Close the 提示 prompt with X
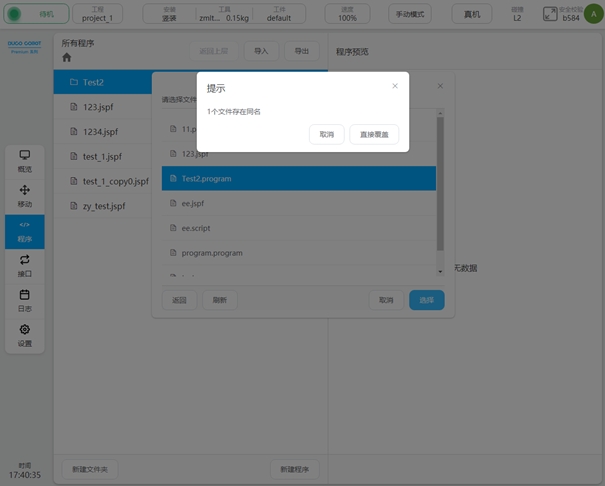 (395, 86)
